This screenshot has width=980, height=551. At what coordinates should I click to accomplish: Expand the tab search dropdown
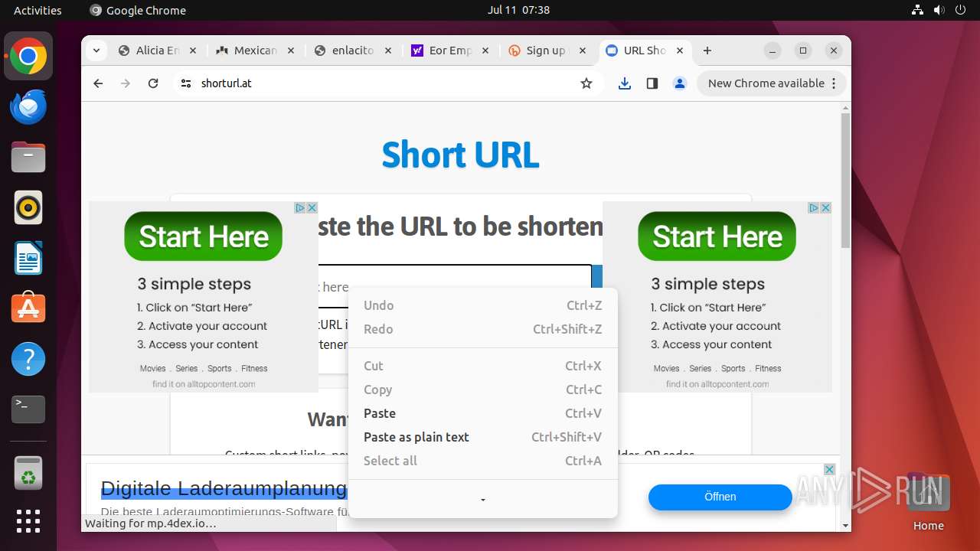click(96, 51)
